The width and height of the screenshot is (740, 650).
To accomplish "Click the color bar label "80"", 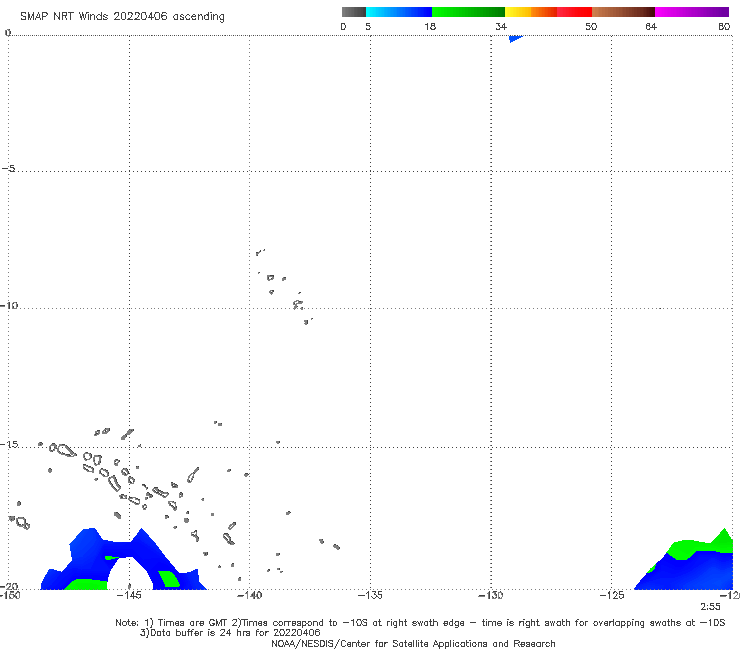I will coord(724,26).
